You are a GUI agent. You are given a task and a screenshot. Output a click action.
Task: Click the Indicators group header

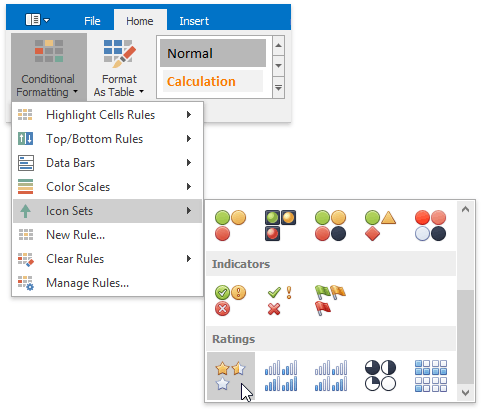(331, 264)
